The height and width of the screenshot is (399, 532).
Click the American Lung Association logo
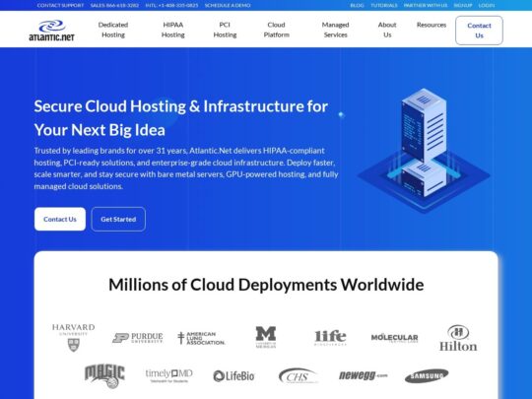201,338
